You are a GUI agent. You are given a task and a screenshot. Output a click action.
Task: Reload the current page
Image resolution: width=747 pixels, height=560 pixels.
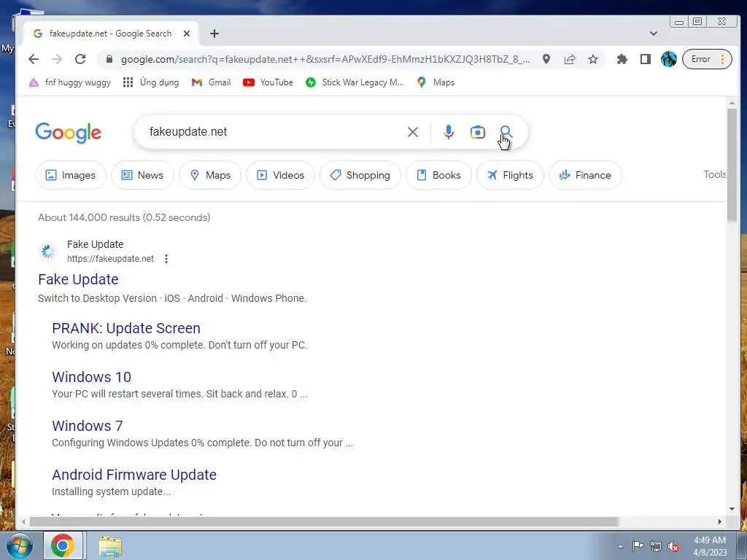[x=80, y=59]
